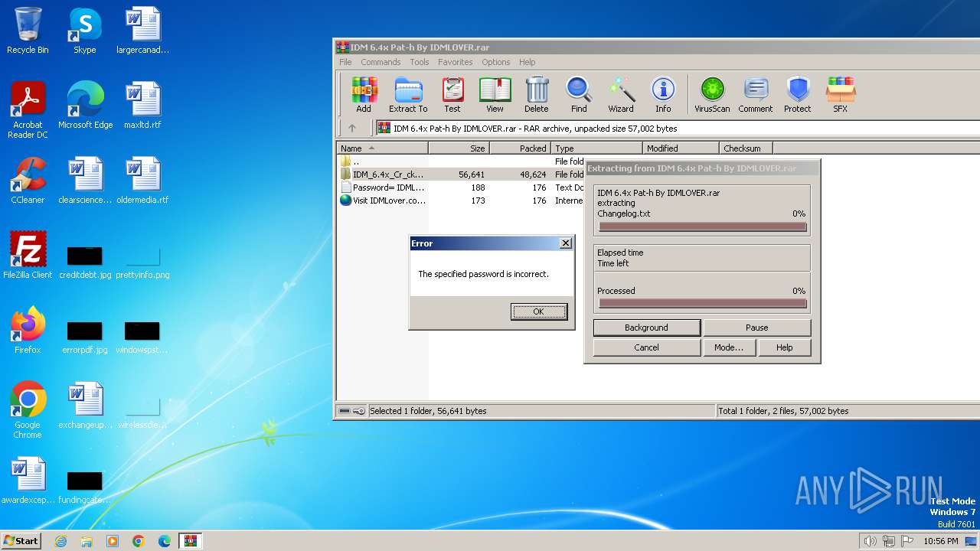Click the Protect toolbar icon
Viewport: 980px width, 551px height.
pos(798,95)
